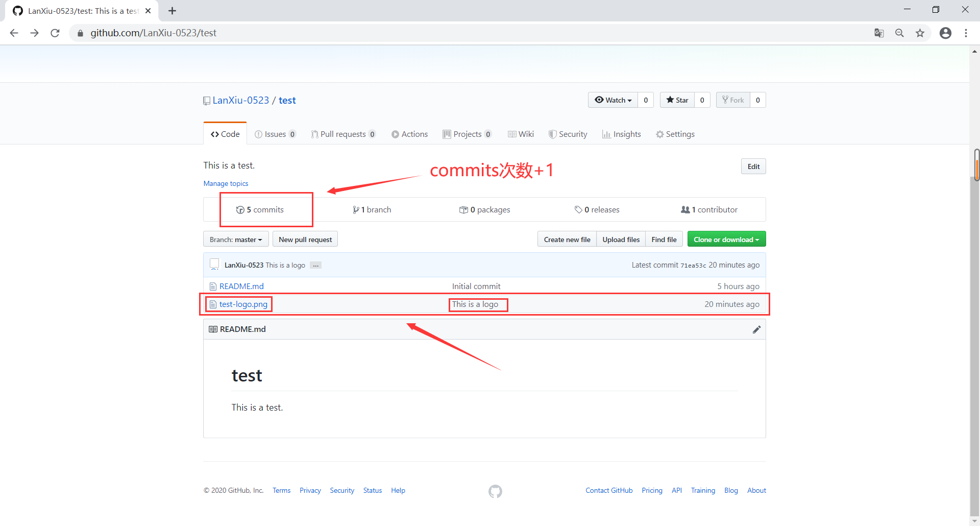The height and width of the screenshot is (526, 980).
Task: Open the commits history via the commits icon
Action: (240, 209)
